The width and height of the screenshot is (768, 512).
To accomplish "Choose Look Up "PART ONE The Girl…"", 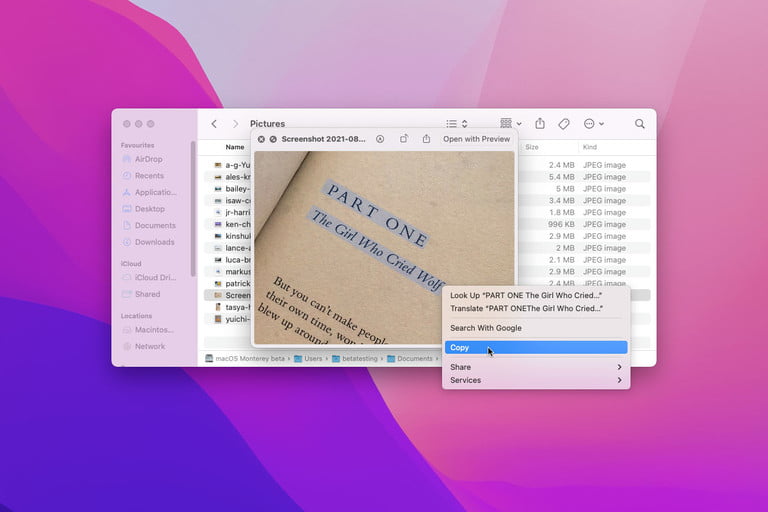I will coord(536,295).
